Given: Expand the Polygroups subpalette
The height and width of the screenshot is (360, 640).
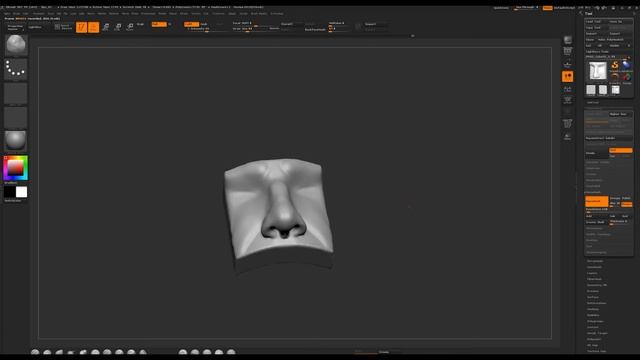Looking at the screenshot, I should click(595, 321).
